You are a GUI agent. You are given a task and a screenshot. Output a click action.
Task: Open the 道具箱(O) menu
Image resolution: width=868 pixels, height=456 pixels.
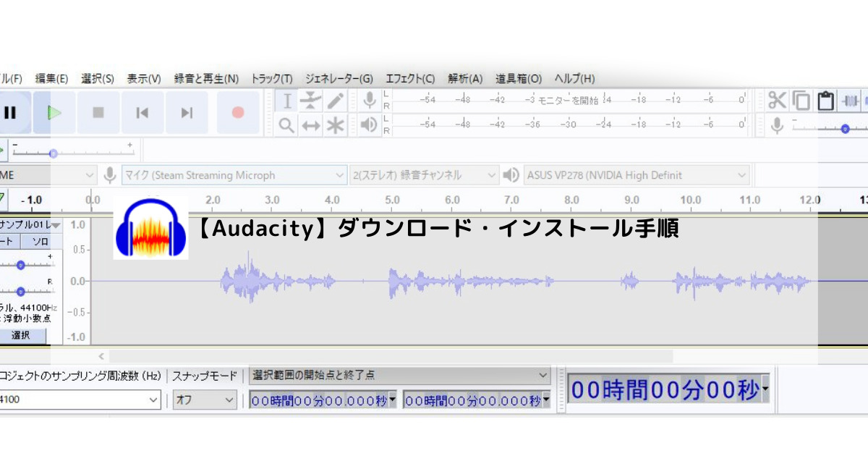tap(519, 79)
